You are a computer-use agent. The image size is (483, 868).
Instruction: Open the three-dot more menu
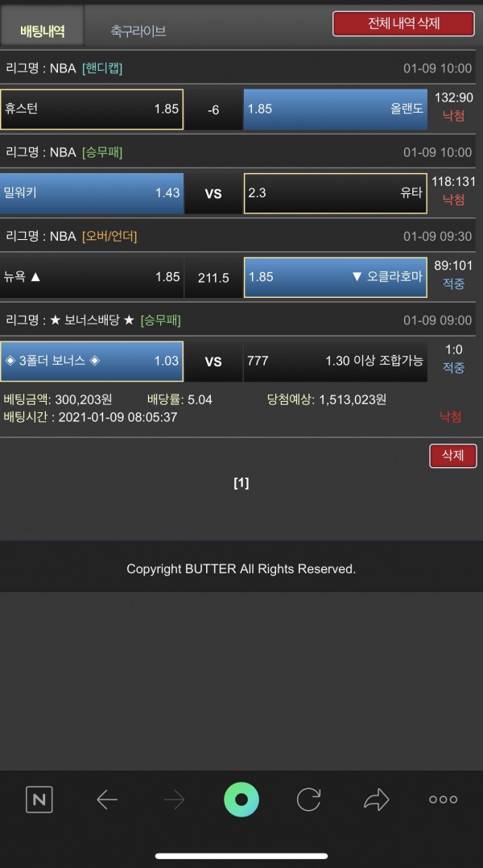(444, 800)
